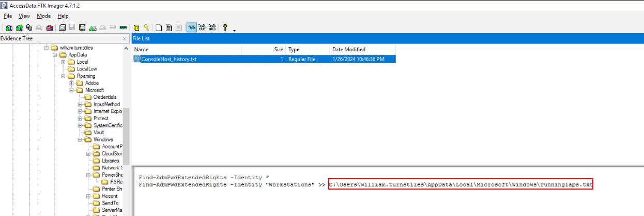Select the Credentials folder in tree
The image size is (644, 216).
[x=105, y=97]
